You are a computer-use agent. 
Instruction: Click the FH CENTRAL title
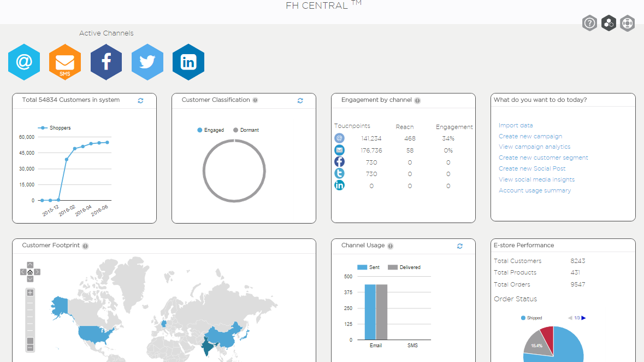(324, 5)
